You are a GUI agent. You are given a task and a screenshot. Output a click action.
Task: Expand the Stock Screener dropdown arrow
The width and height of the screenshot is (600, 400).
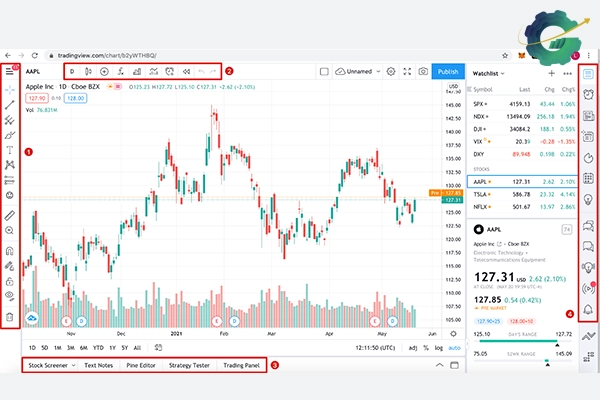pyautogui.click(x=72, y=366)
